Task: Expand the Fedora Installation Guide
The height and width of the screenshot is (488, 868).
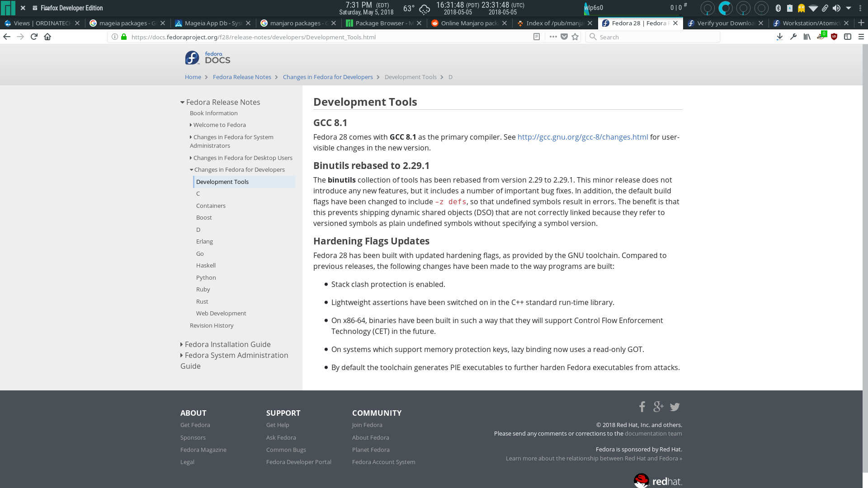Action: (x=182, y=344)
